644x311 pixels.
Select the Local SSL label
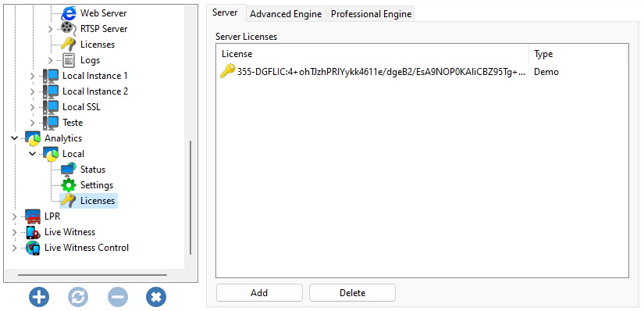(81, 107)
